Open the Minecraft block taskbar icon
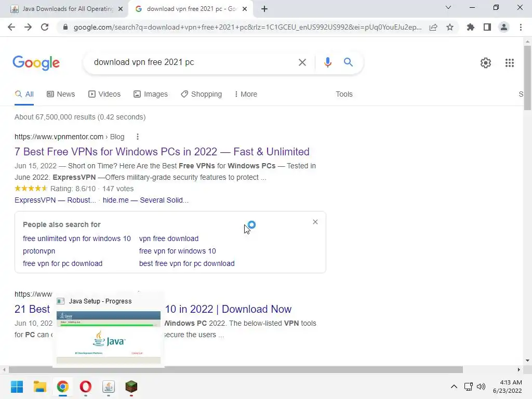Viewport: 532px width, 399px height. (x=131, y=387)
